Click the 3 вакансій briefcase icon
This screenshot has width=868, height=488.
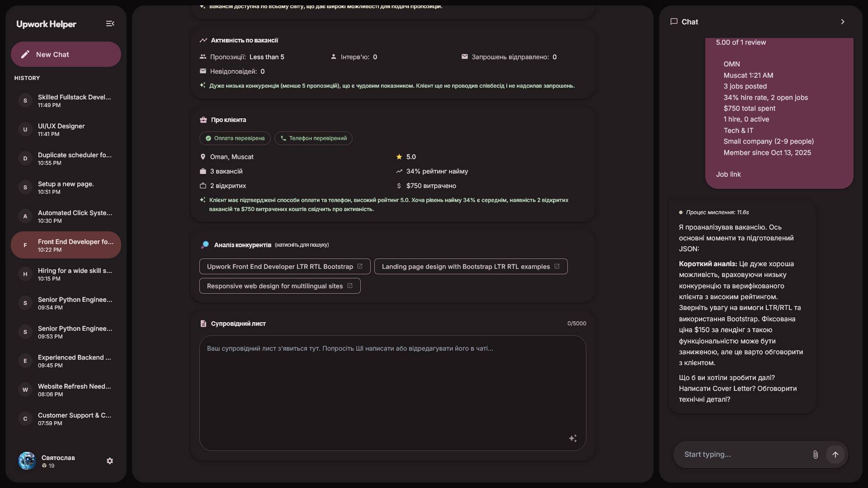203,171
